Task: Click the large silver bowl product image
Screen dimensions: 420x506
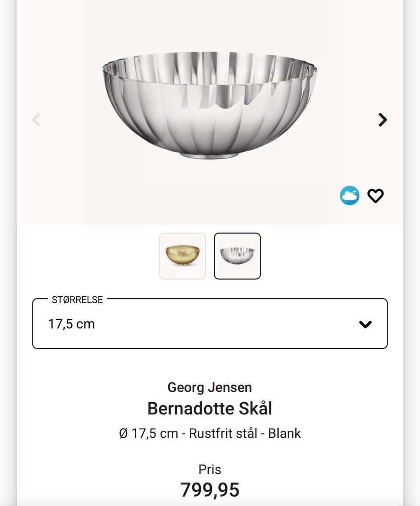Action: [x=210, y=105]
